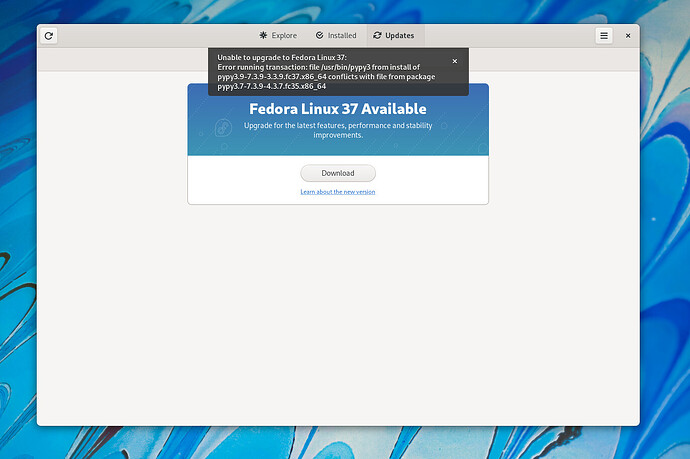Open the hamburger main menu
Viewport: 690px width, 459px height.
tap(604, 36)
